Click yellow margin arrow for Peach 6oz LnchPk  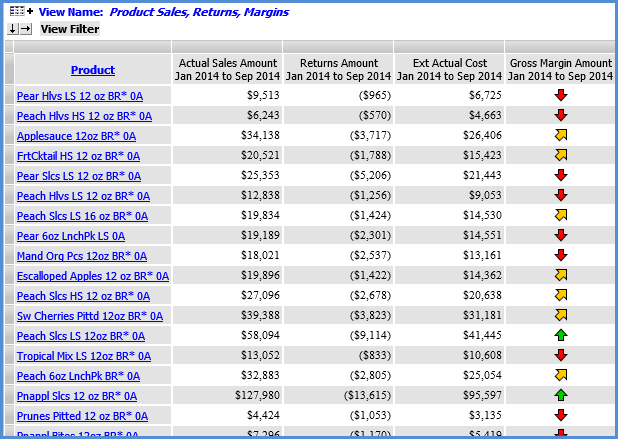click(x=560, y=375)
